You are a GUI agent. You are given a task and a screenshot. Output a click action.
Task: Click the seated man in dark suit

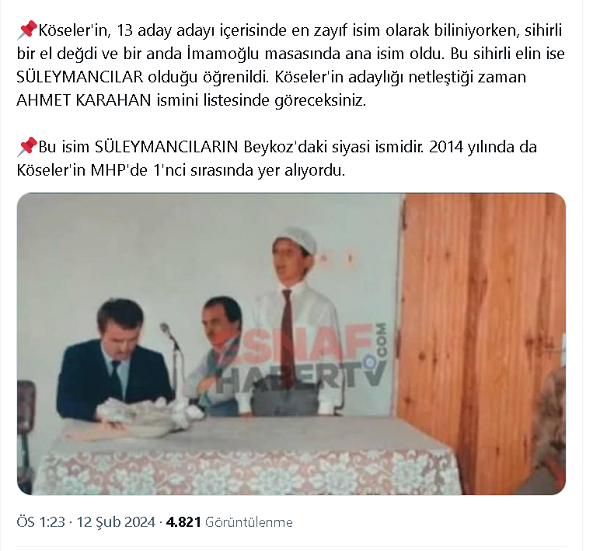(113, 362)
